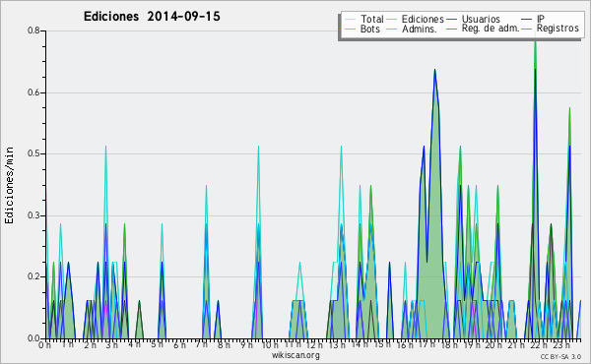
Task: Click the 0.2 y-axis tick label
Action: pos(33,276)
